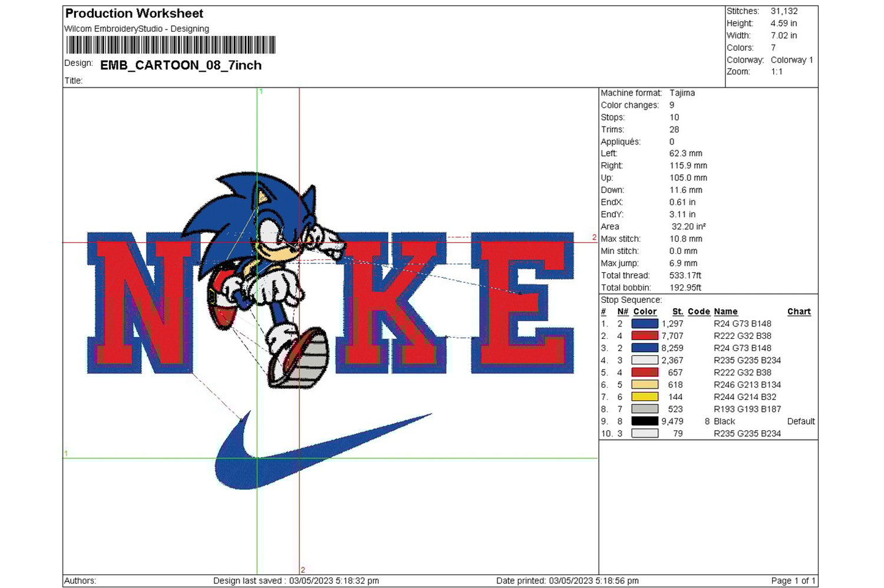Viewport: 884px width, 588px height.
Task: Click the down value "11.6 mm"
Action: [x=686, y=190]
